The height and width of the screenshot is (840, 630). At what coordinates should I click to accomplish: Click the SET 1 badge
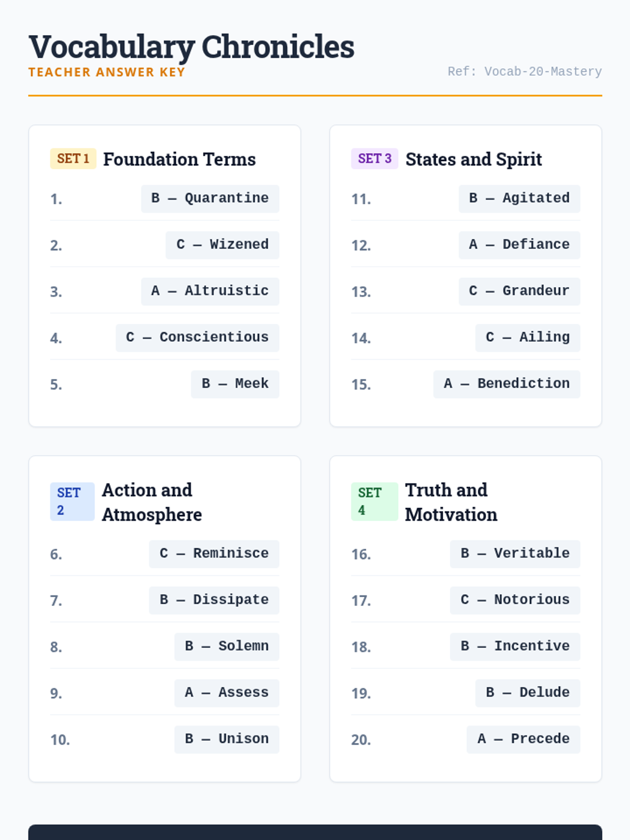point(73,159)
